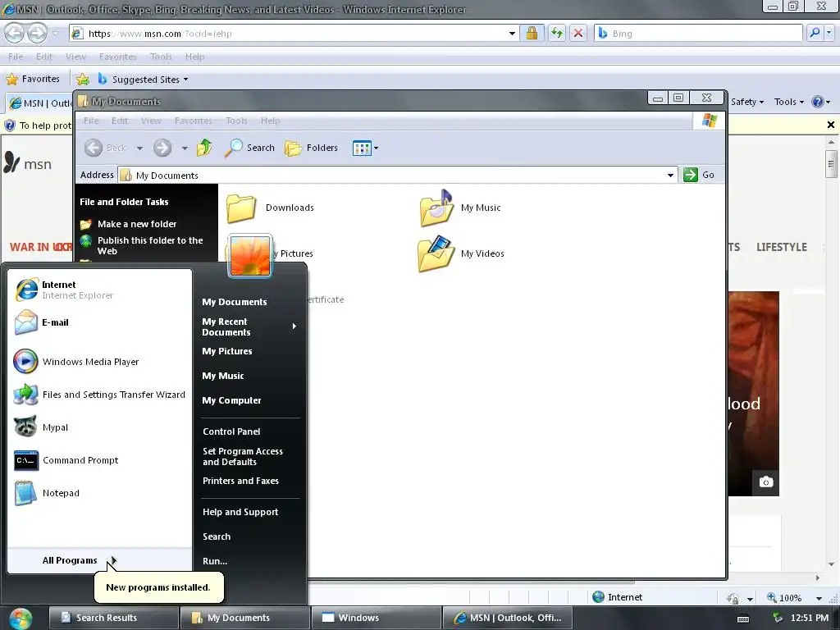Click the Up folder toolbar icon
Image resolution: width=840 pixels, height=630 pixels.
[x=204, y=148]
